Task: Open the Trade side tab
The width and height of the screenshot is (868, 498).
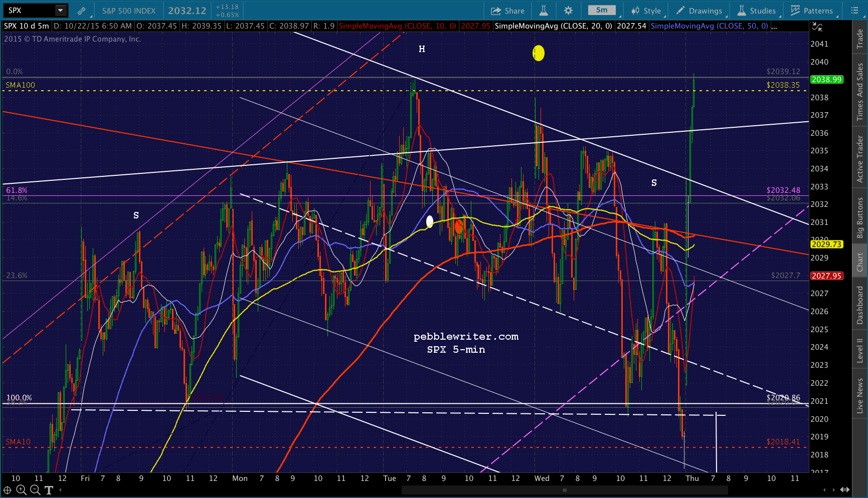Action: point(860,39)
